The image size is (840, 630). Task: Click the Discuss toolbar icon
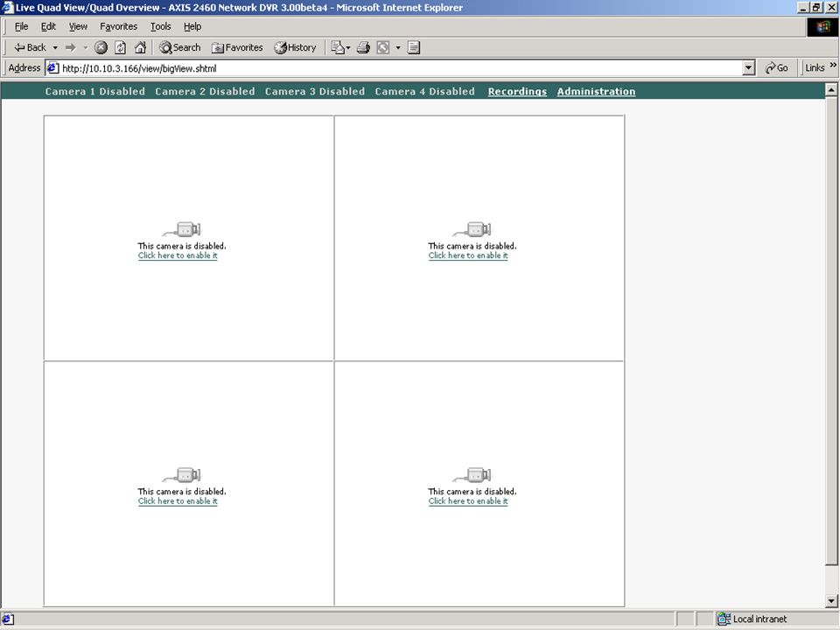(x=414, y=47)
